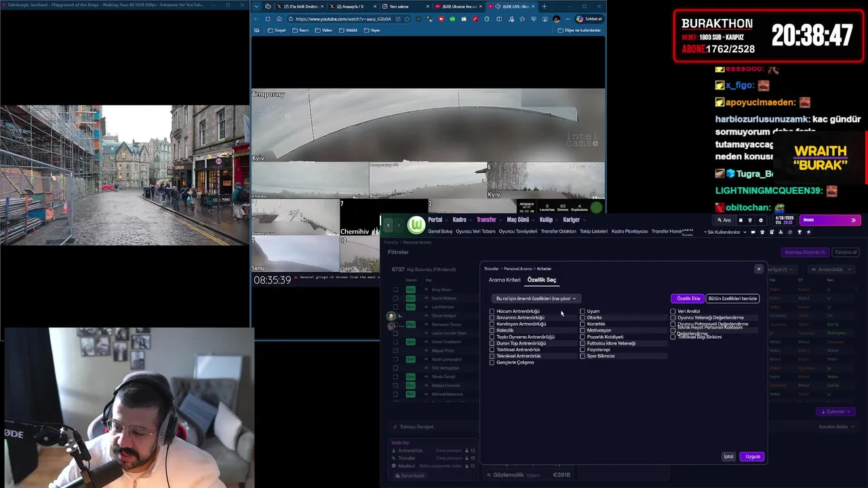
Task: Switch to the 'Ukraine live cam' browser tab
Action: click(458, 6)
